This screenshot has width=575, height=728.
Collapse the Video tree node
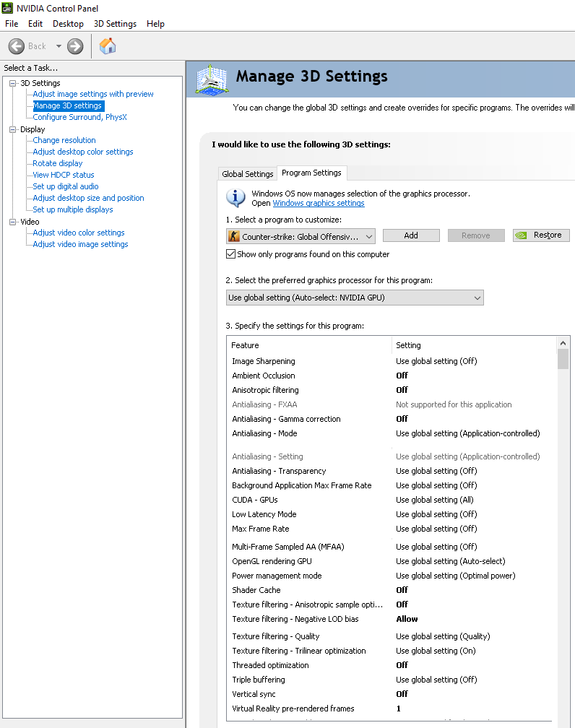(12, 222)
